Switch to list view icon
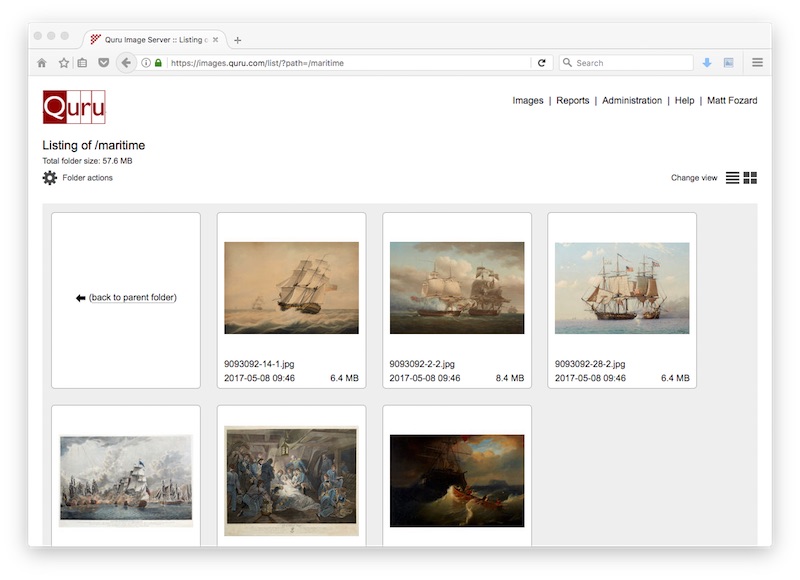This screenshot has width=800, height=580. tap(732, 178)
